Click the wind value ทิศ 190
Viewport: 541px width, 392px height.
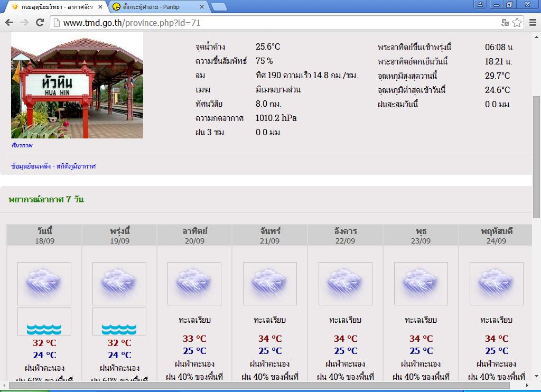point(307,75)
